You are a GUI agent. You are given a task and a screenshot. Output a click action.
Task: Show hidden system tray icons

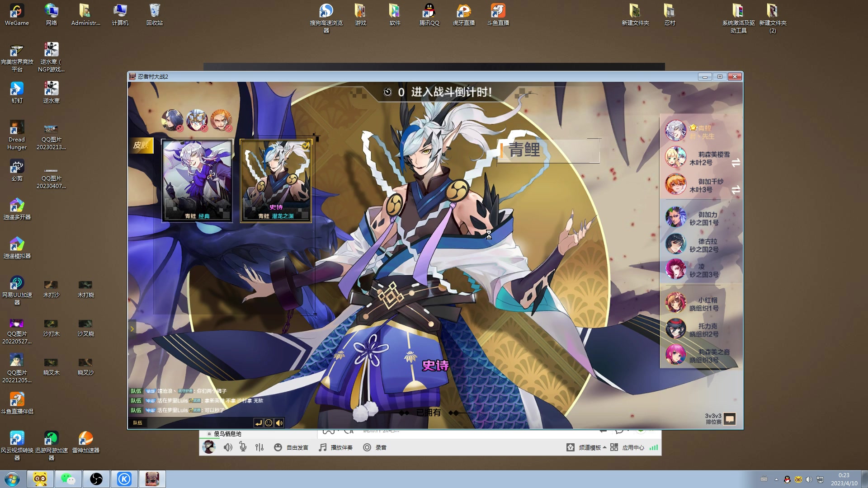point(776,479)
